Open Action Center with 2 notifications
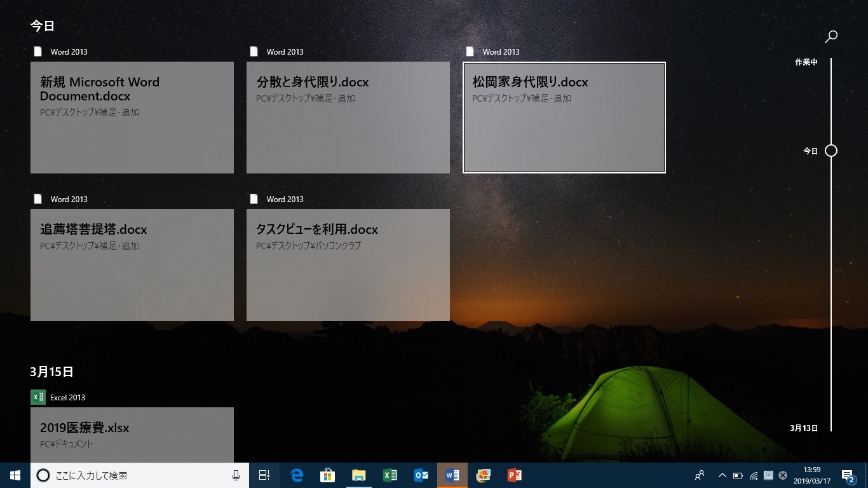Image resolution: width=868 pixels, height=488 pixels. click(x=848, y=475)
